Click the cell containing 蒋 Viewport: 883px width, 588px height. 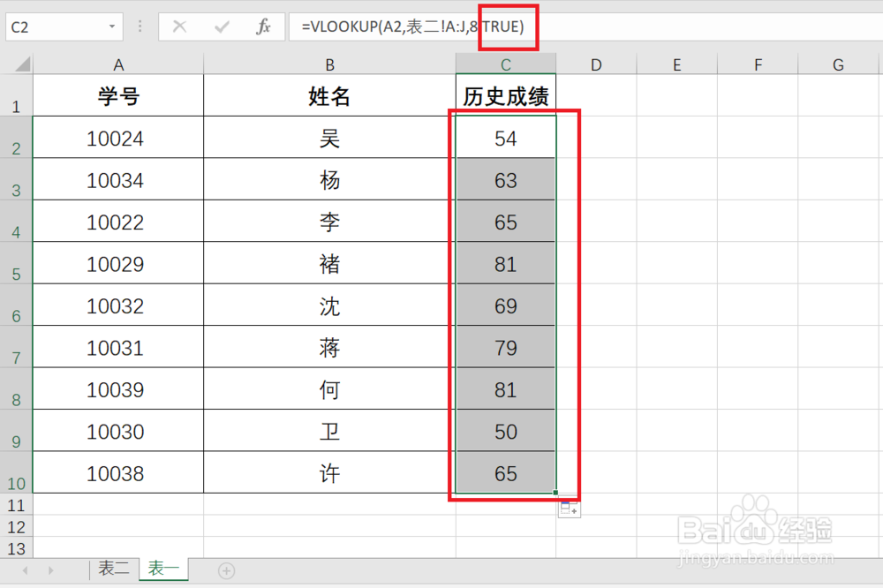coord(329,347)
